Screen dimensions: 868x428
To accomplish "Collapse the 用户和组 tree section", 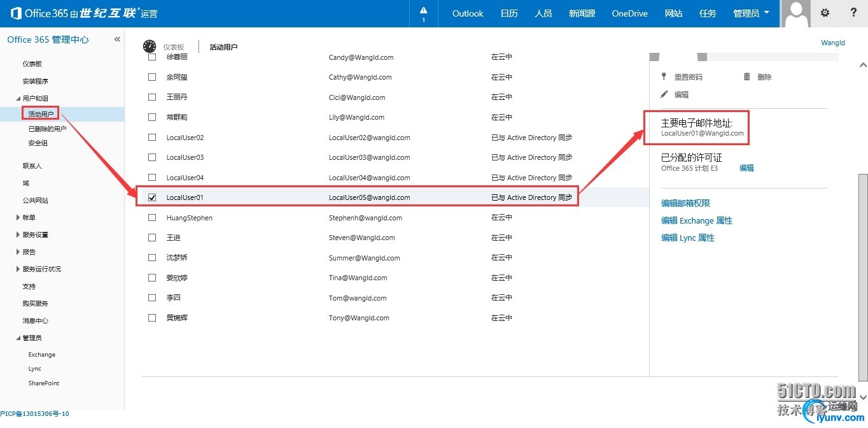I will point(18,99).
